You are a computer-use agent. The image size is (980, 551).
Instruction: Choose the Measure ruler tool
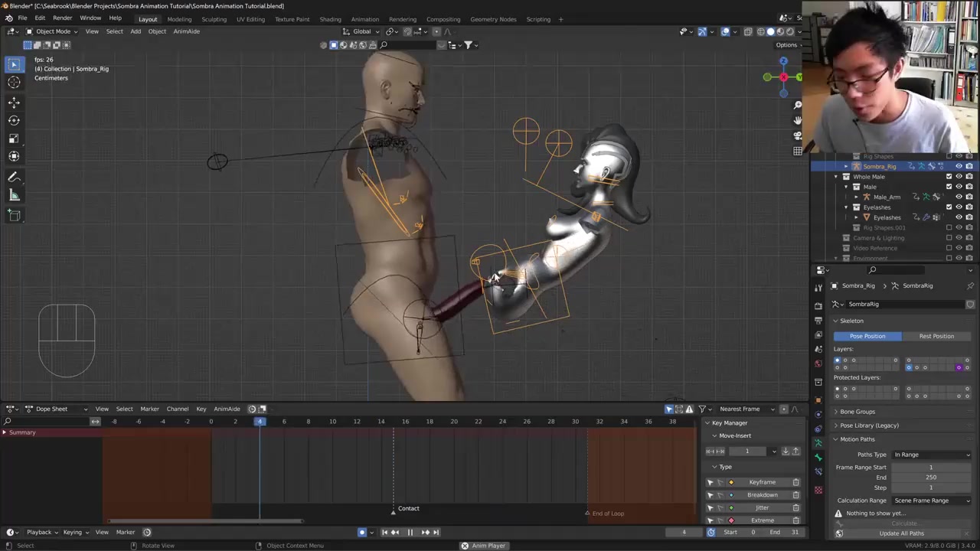tap(14, 196)
